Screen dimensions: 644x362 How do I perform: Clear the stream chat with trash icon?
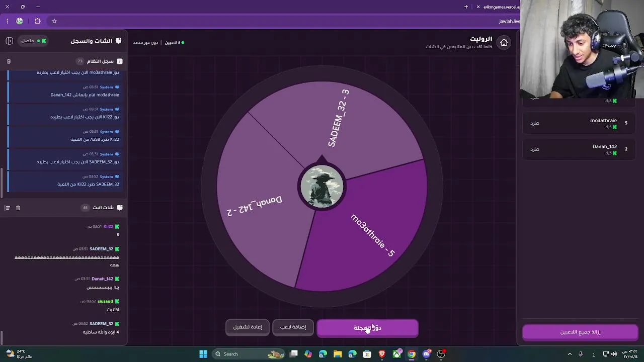[18, 208]
